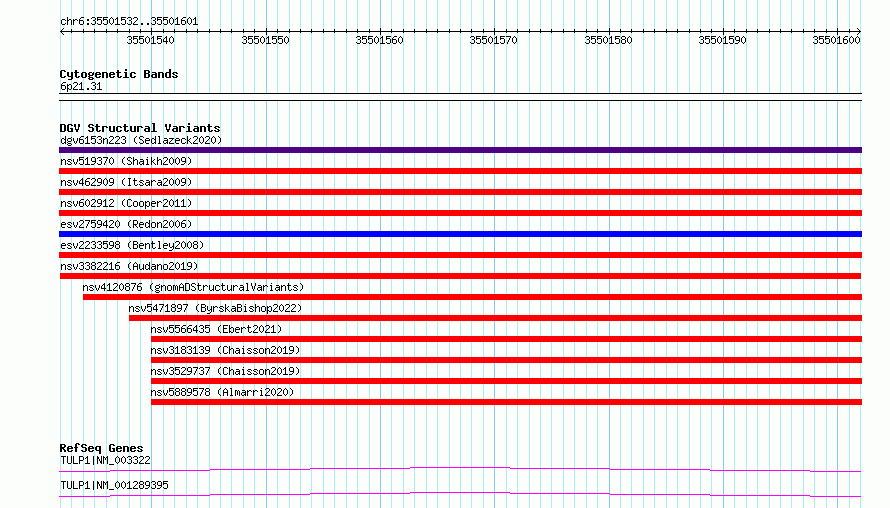Viewport: 890px width, 508px height.
Task: Open the RefSeq Genes track title
Action: click(x=101, y=448)
